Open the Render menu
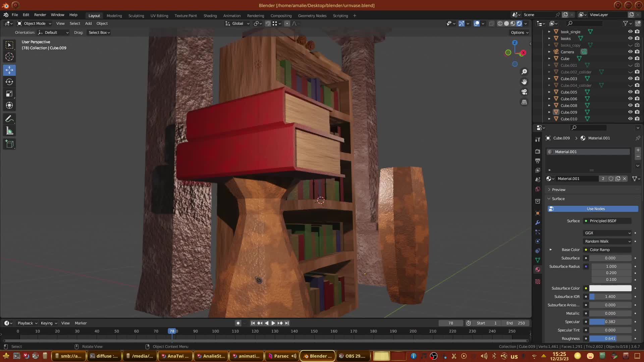 click(x=40, y=15)
